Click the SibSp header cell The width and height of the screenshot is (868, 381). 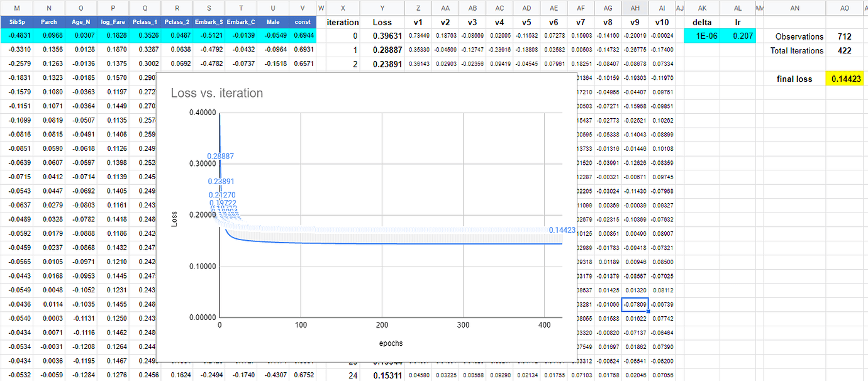pyautogui.click(x=17, y=22)
